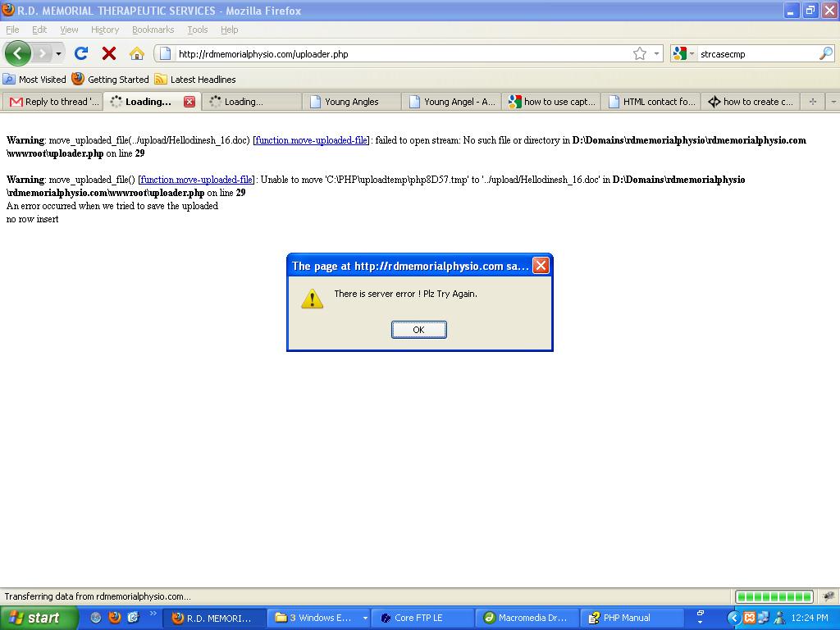Follow the second function.move-uploaded-file link
The image size is (840, 630).
[196, 180]
